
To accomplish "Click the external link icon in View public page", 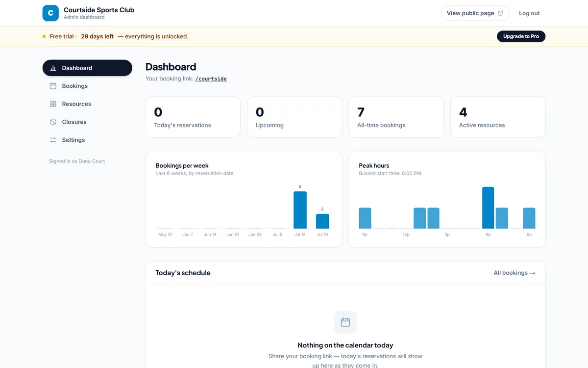I will [x=500, y=13].
